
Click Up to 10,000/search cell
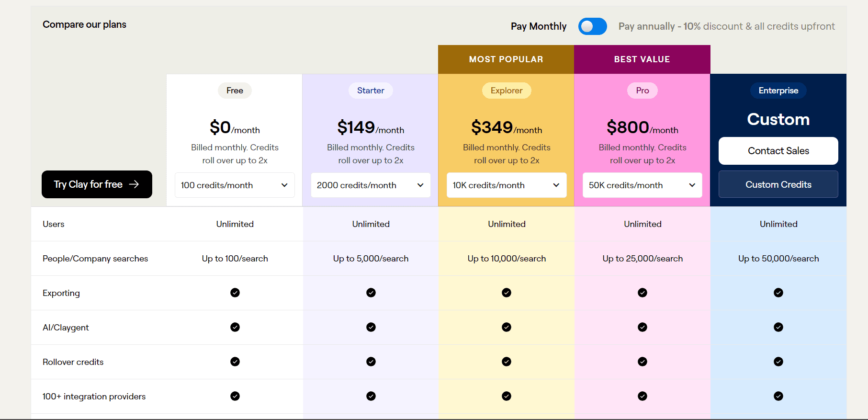507,259
